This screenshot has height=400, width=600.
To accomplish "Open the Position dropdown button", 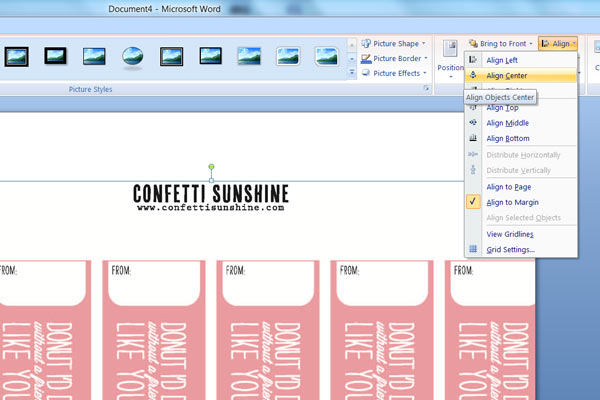I will (450, 60).
